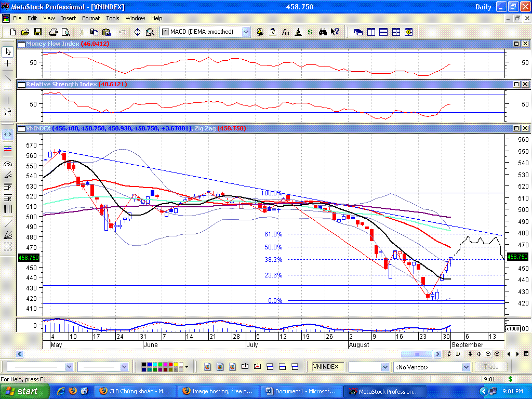Image resolution: width=532 pixels, height=399 pixels.
Task: Open The Explorer binoculars tool
Action: 323,32
